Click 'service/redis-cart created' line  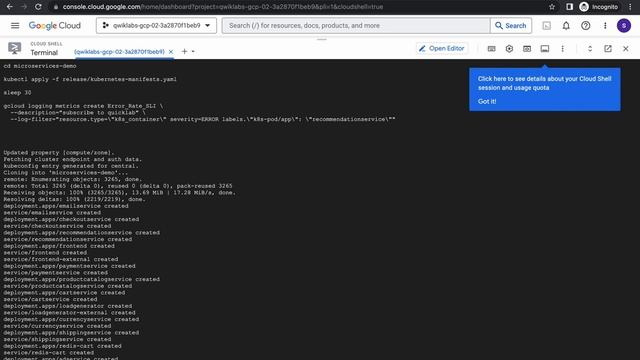coord(49,353)
